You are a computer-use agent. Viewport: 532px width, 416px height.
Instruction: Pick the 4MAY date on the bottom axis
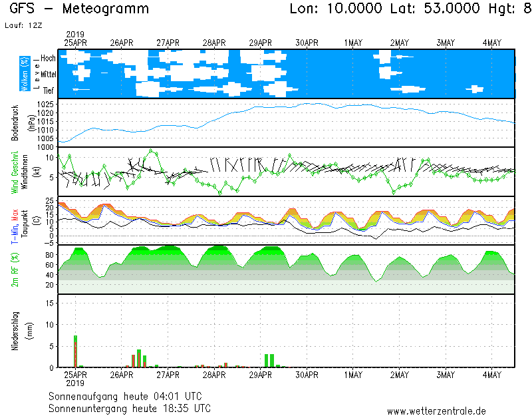[x=492, y=375]
